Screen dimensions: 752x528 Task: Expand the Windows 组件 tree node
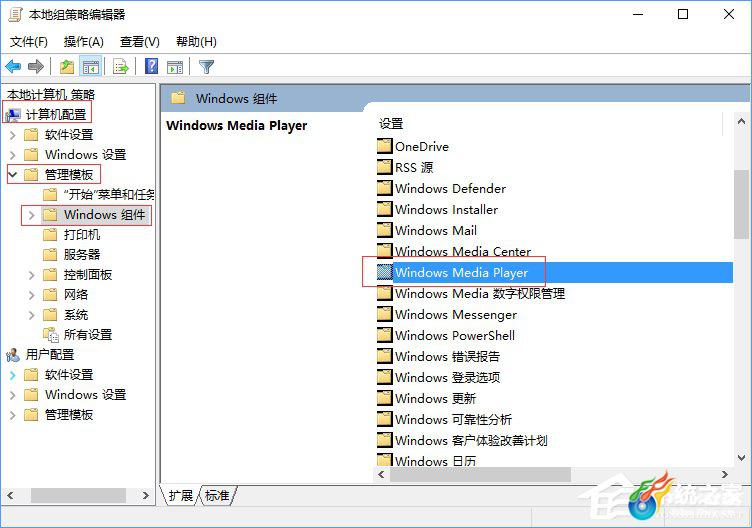pyautogui.click(x=32, y=215)
